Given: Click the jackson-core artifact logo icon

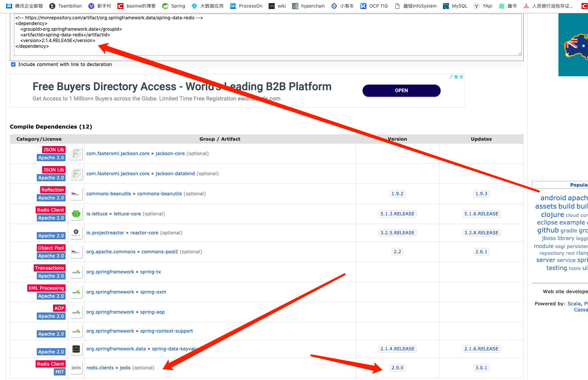Looking at the screenshot, I should tap(77, 154).
